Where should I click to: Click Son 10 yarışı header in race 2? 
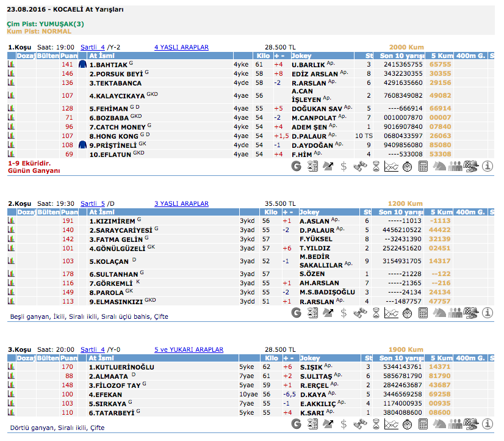(401, 212)
